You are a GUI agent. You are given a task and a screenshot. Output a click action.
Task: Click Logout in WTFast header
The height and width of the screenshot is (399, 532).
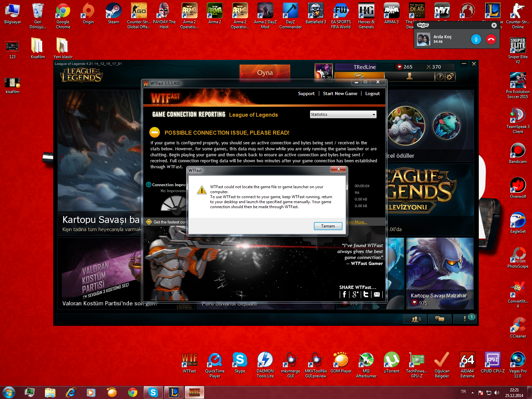pos(372,94)
